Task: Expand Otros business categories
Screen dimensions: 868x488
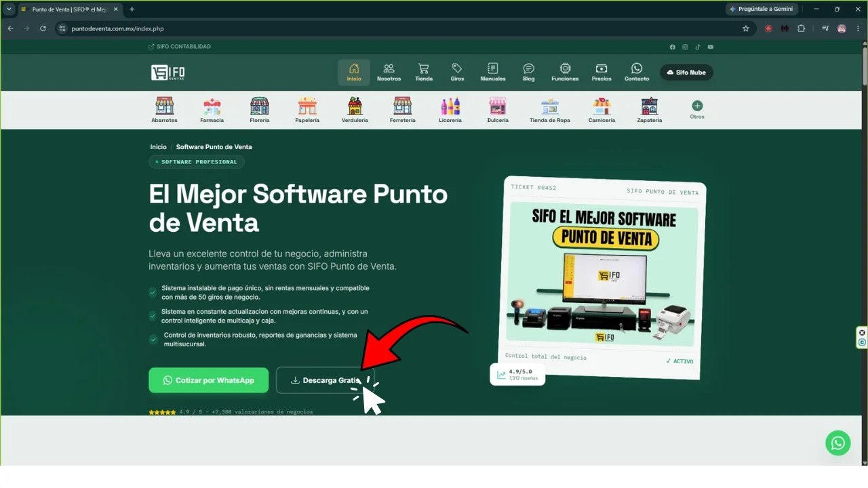Action: pos(697,110)
